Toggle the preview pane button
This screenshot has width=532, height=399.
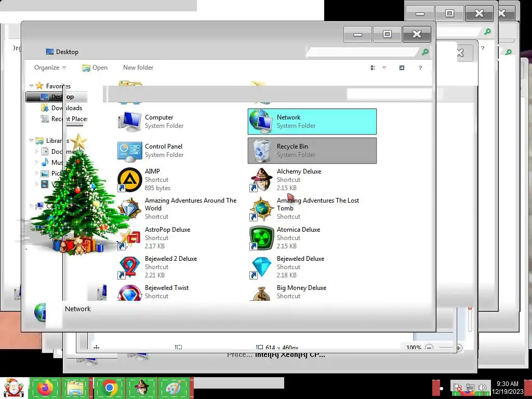click(402, 68)
